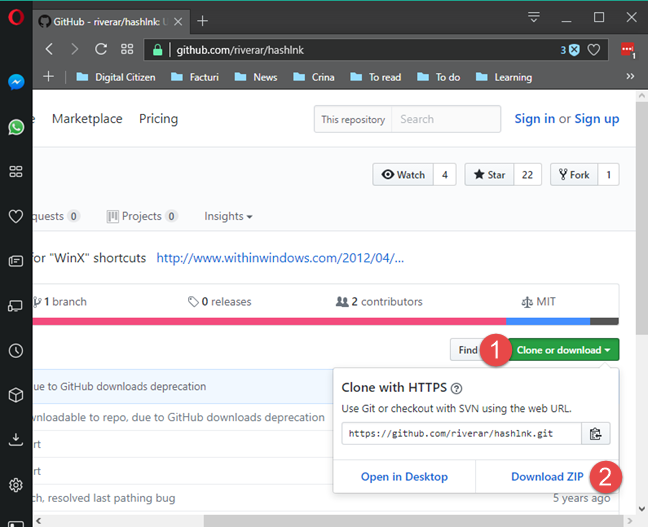
Task: View 2 contributors
Action: coord(379,302)
